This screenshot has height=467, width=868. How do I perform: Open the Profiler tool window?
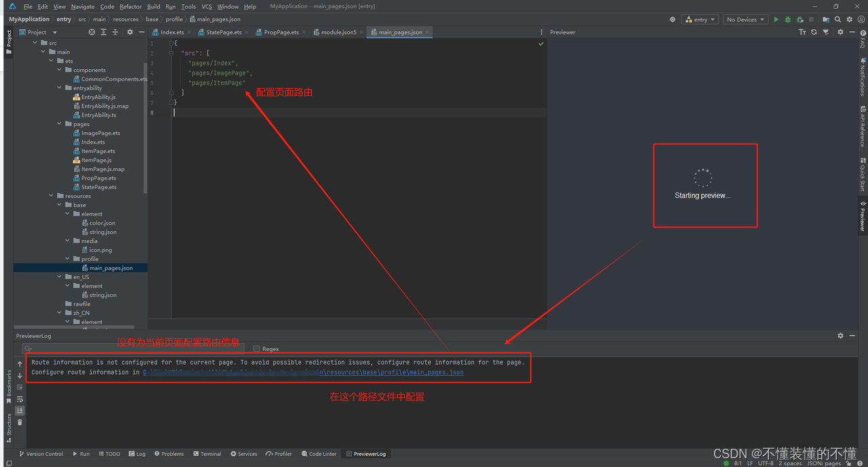pyautogui.click(x=279, y=454)
